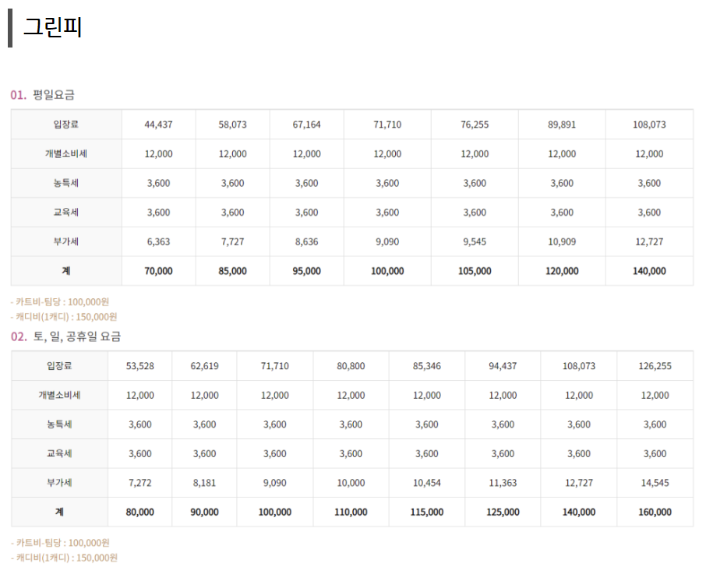The image size is (706, 588).
Task: Select the 115,000 total value
Action: coord(427,512)
